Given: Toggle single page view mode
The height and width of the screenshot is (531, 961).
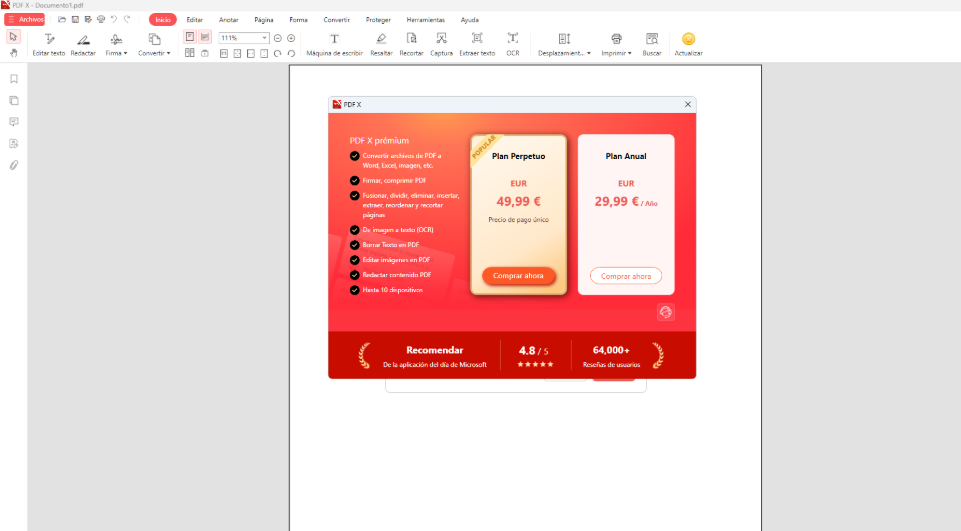Looking at the screenshot, I should click(190, 37).
